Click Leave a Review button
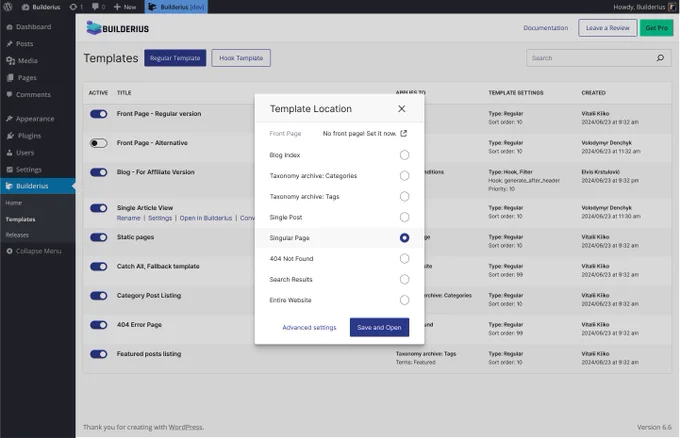Image resolution: width=680 pixels, height=438 pixels. pyautogui.click(x=607, y=28)
